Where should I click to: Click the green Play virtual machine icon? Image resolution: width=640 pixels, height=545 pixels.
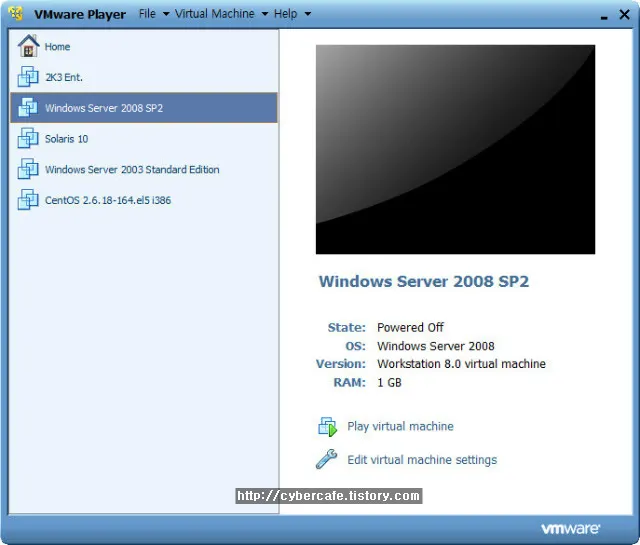click(x=327, y=427)
